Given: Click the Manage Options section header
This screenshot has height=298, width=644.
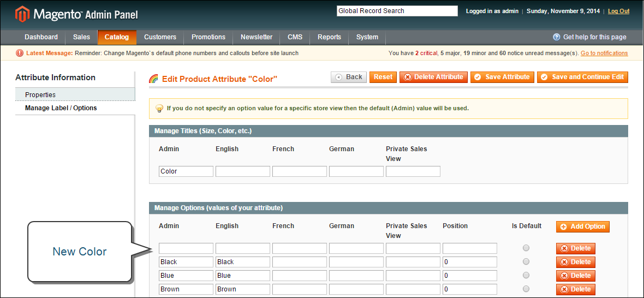Looking at the screenshot, I should [x=389, y=208].
